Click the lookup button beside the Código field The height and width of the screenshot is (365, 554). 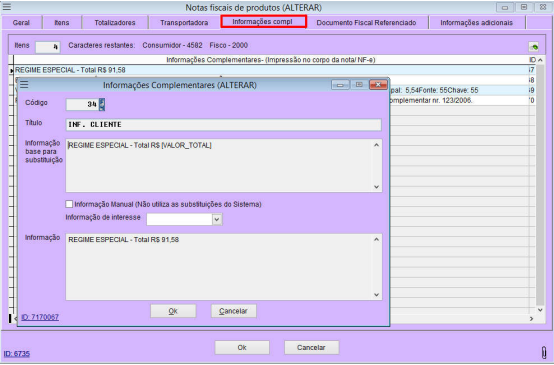pyautogui.click(x=102, y=104)
